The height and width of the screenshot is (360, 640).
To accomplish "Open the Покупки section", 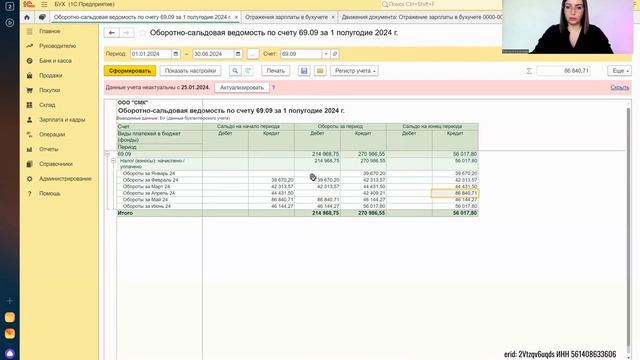I will [49, 90].
